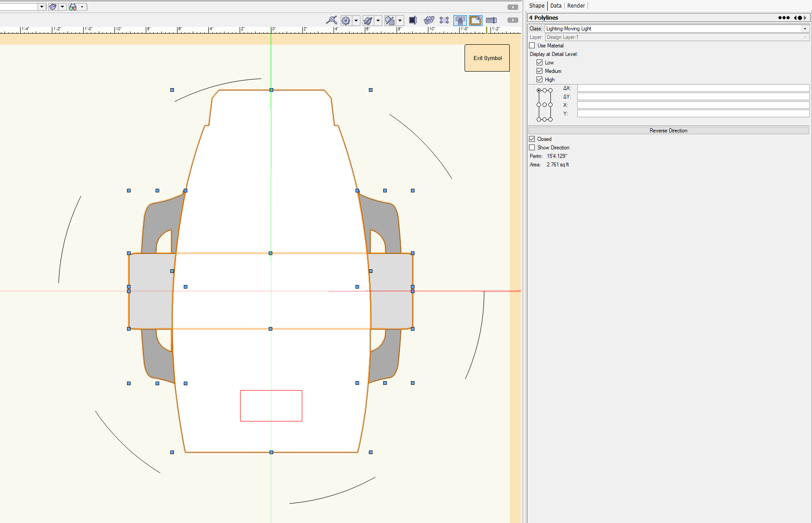The width and height of the screenshot is (812, 523).
Task: Click the Exit Symbol button
Action: pyautogui.click(x=487, y=58)
